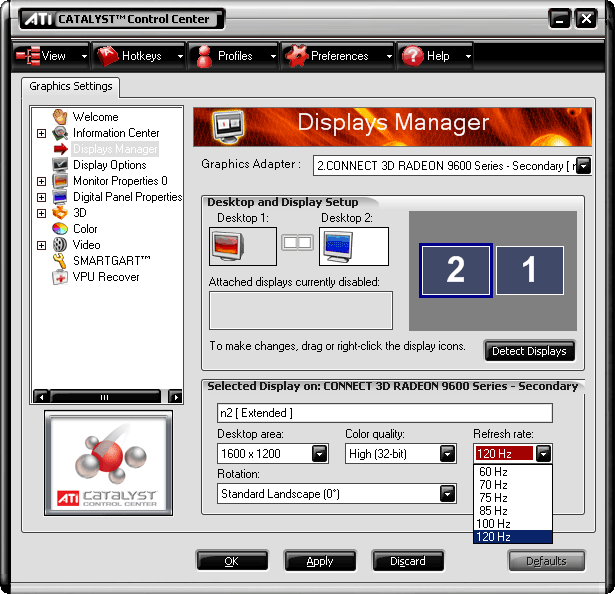Open the Color quality dropdown
The image size is (615, 594).
point(448,454)
